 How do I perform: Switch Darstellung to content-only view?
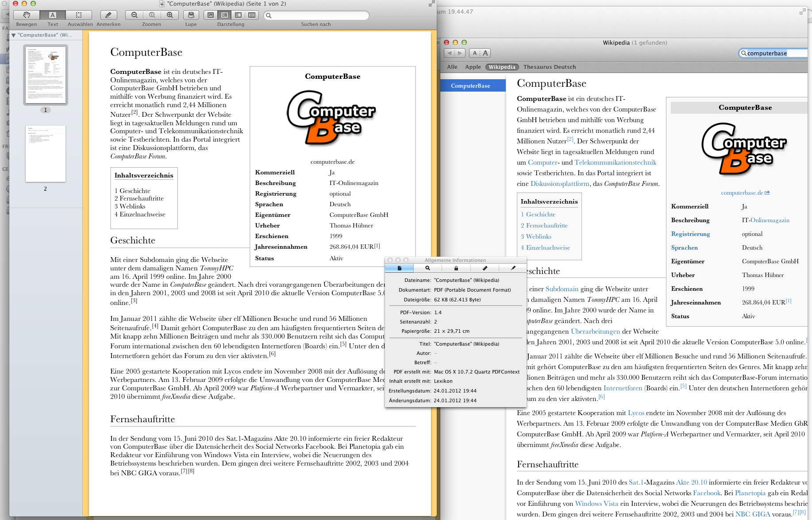coord(211,15)
